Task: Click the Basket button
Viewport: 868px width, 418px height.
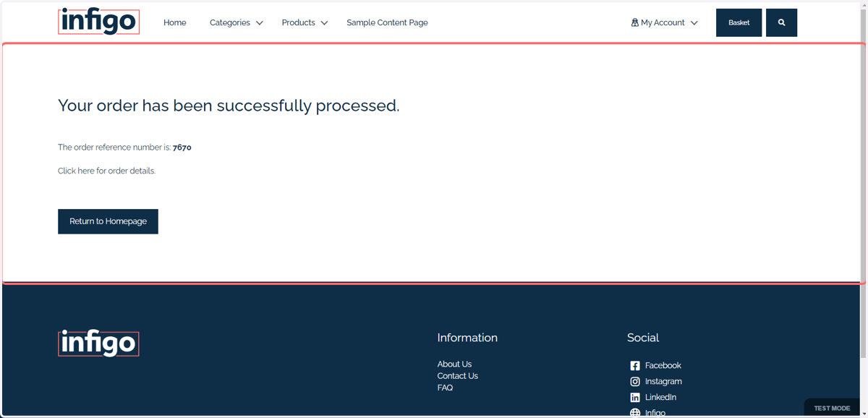Action: pos(739,22)
